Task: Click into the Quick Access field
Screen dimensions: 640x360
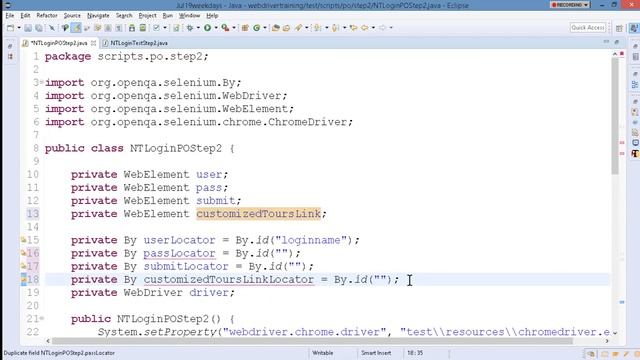Action: pos(588,27)
